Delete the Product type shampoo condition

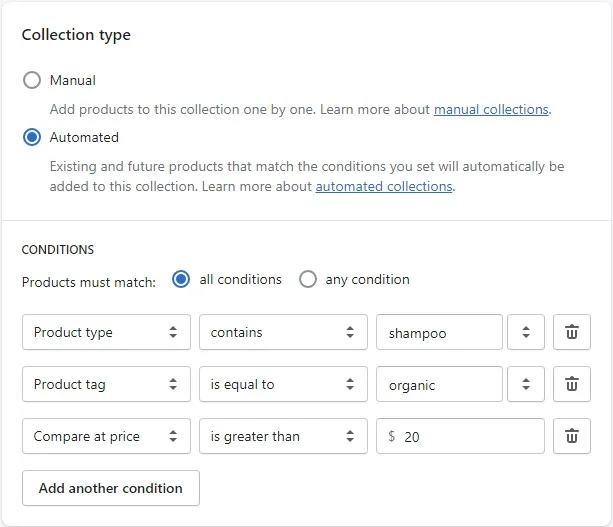571,332
